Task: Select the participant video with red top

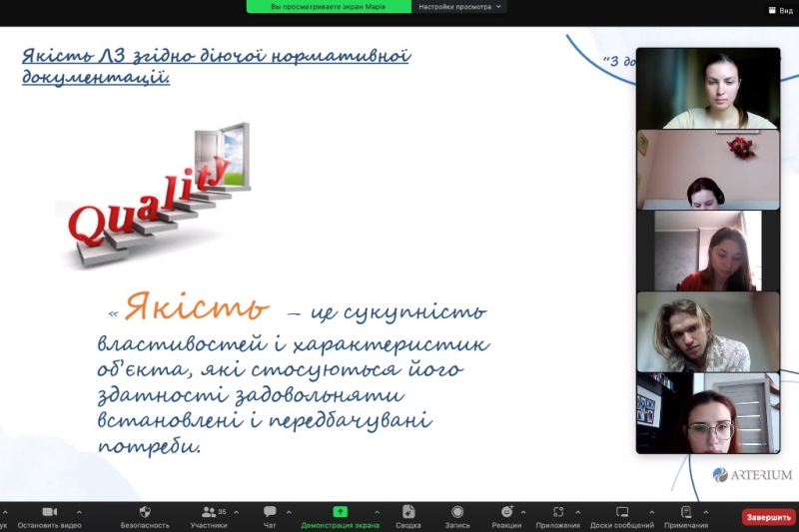Action: click(708, 251)
